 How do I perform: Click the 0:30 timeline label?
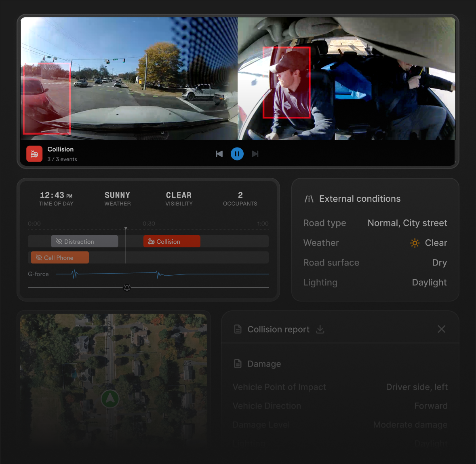(149, 224)
